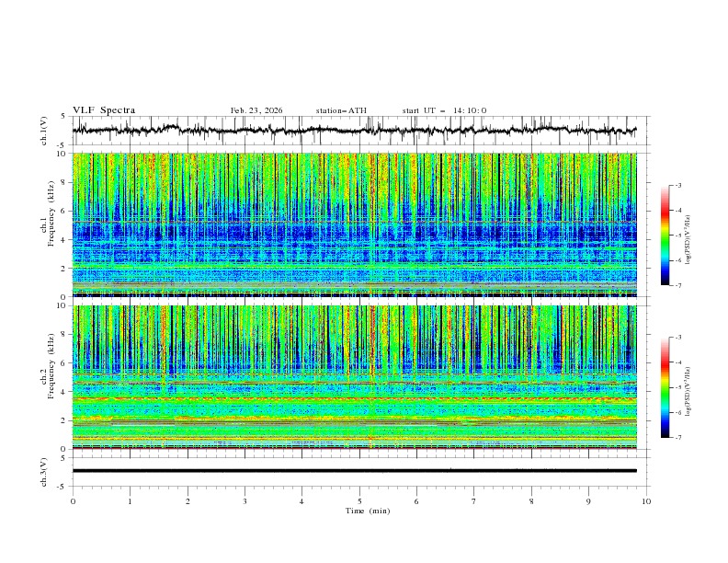
Task: Click inside the ch.1 spectrogram panel
Action: (355, 224)
